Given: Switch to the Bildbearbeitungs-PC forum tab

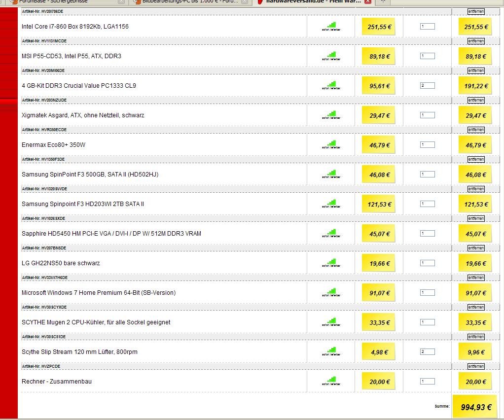Looking at the screenshot, I should click(x=191, y=1).
